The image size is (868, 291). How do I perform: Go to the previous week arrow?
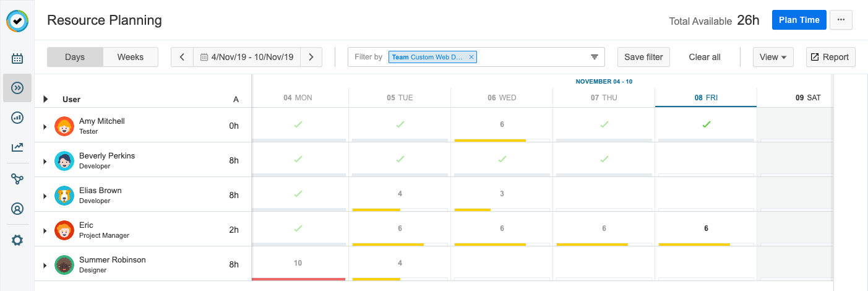[x=182, y=57]
